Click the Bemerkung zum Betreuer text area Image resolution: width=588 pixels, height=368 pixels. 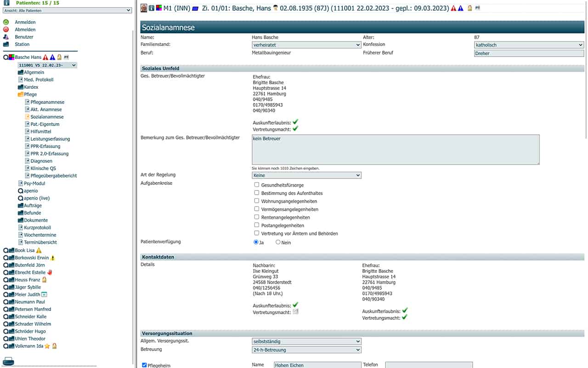click(395, 149)
